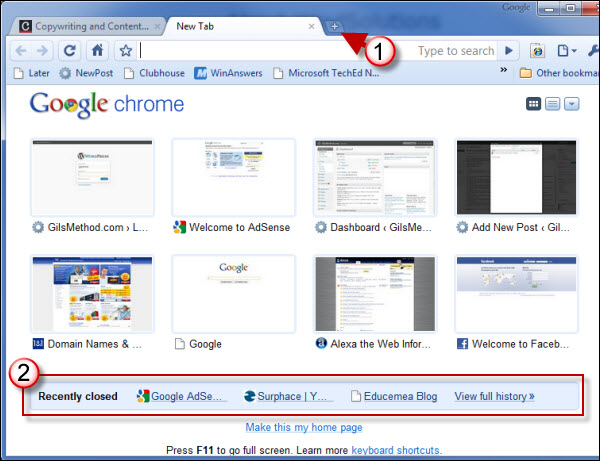Open the Other bookmarks folder

(556, 72)
